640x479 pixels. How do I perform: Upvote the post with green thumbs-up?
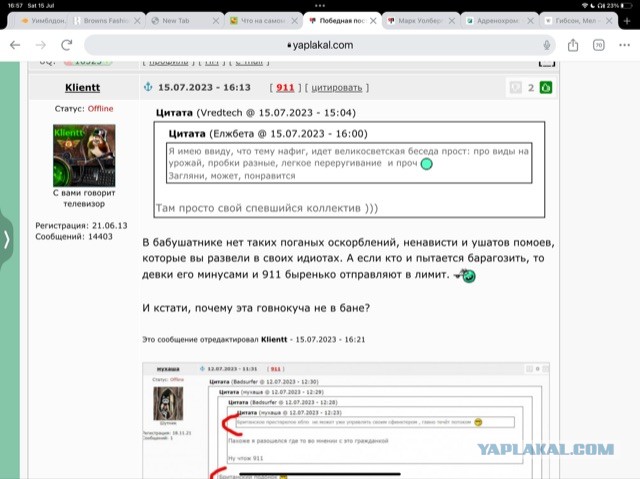click(546, 87)
